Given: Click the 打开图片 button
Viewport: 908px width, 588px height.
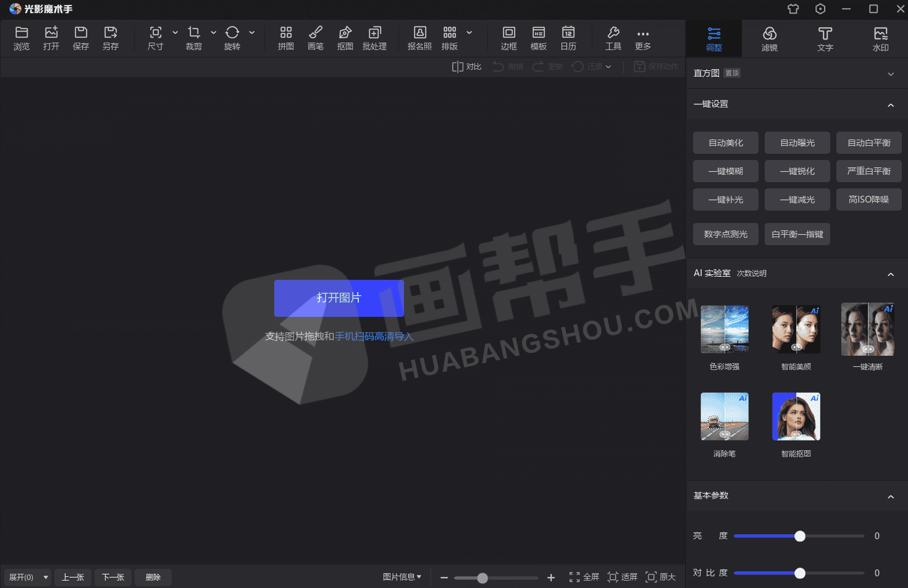Looking at the screenshot, I should pyautogui.click(x=338, y=298).
